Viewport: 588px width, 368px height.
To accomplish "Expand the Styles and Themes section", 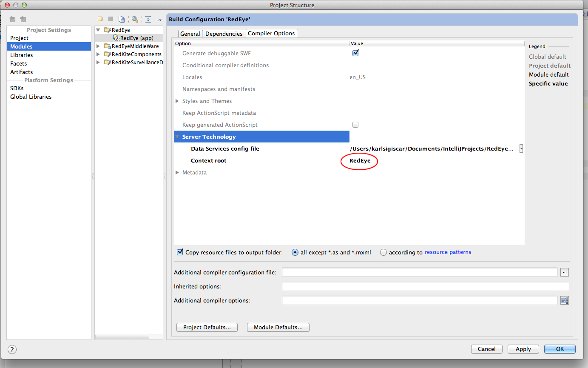I will pyautogui.click(x=177, y=101).
